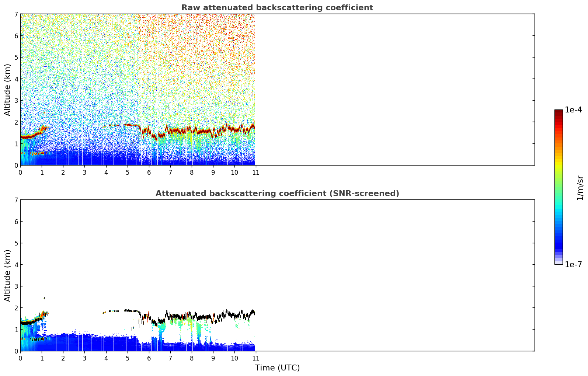Select the 'Time (UTC)' x-axis label
Screen dimensions: 588x376
(277, 368)
